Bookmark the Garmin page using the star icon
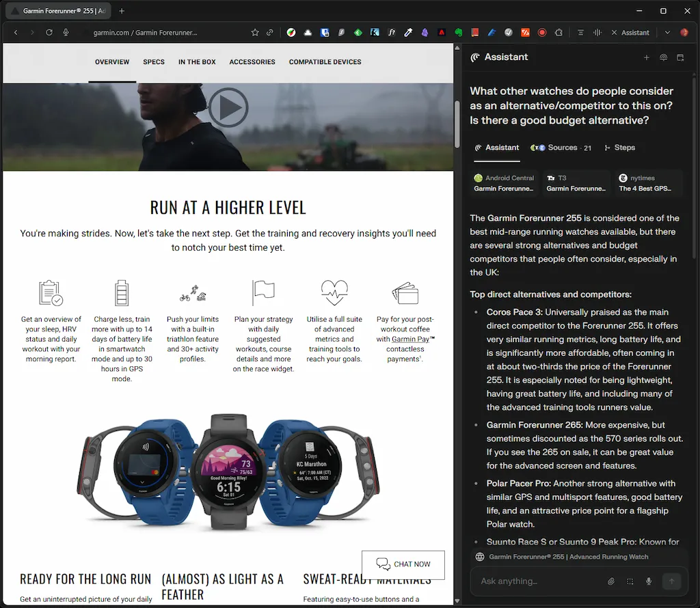The width and height of the screenshot is (700, 608). coord(254,32)
